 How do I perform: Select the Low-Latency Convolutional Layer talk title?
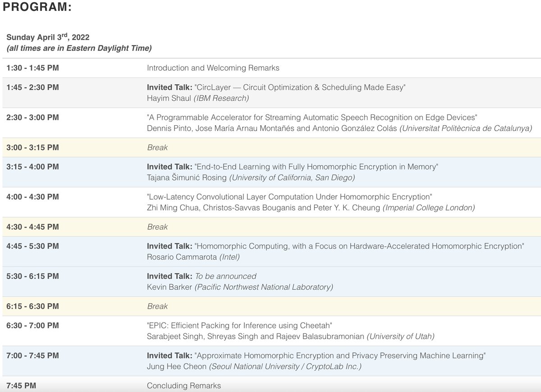[289, 197]
